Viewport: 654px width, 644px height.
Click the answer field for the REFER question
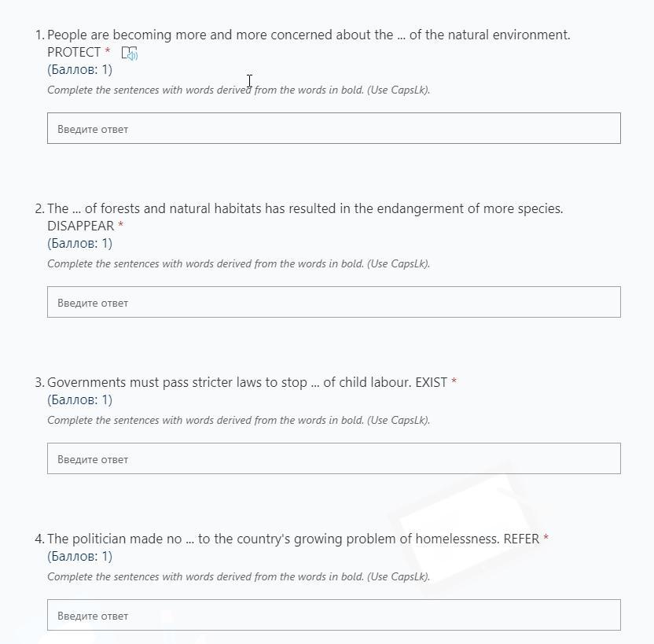tap(333, 615)
